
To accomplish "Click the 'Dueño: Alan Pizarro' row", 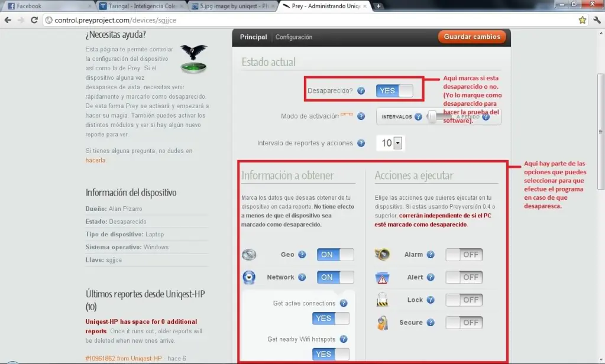I will [x=147, y=209].
